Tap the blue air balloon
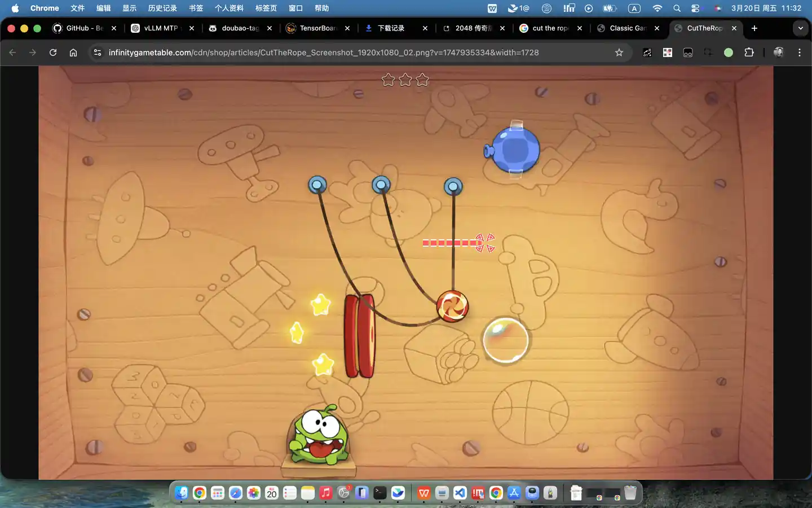This screenshot has width=812, height=508. [x=513, y=150]
